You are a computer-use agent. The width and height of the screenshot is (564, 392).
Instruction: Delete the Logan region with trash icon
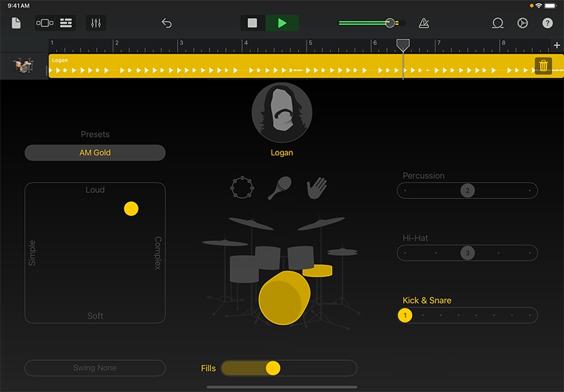coord(543,66)
